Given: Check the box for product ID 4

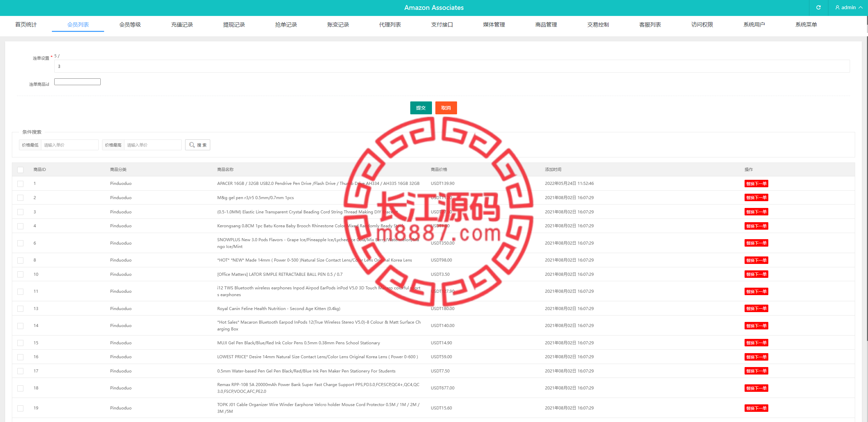Looking at the screenshot, I should coord(20,226).
